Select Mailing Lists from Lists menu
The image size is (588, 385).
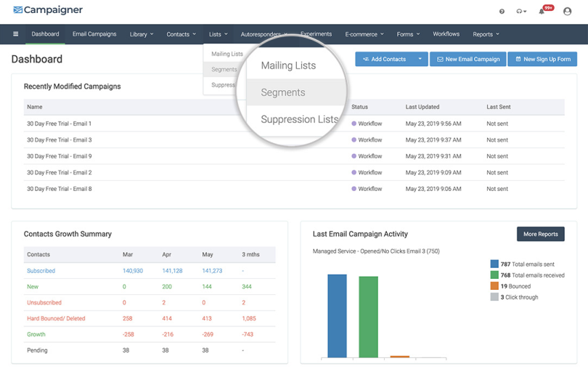pyautogui.click(x=227, y=54)
